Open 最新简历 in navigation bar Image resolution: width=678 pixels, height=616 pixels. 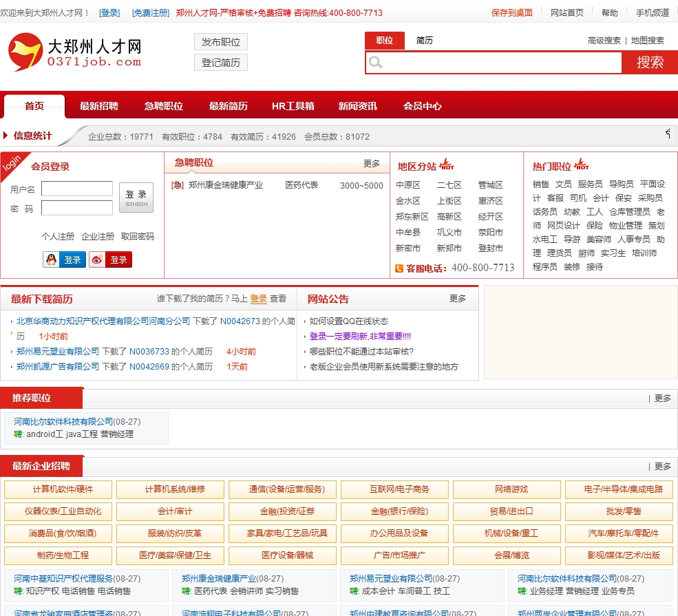(229, 107)
